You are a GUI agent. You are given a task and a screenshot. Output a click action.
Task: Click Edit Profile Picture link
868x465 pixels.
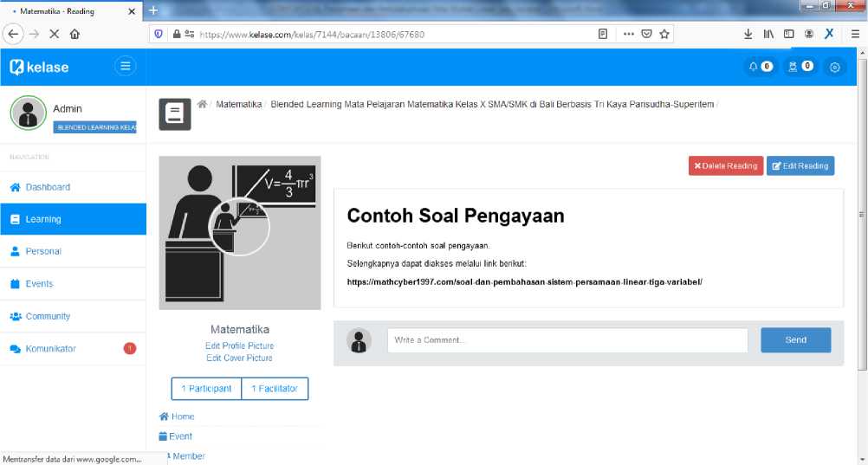pyautogui.click(x=240, y=346)
